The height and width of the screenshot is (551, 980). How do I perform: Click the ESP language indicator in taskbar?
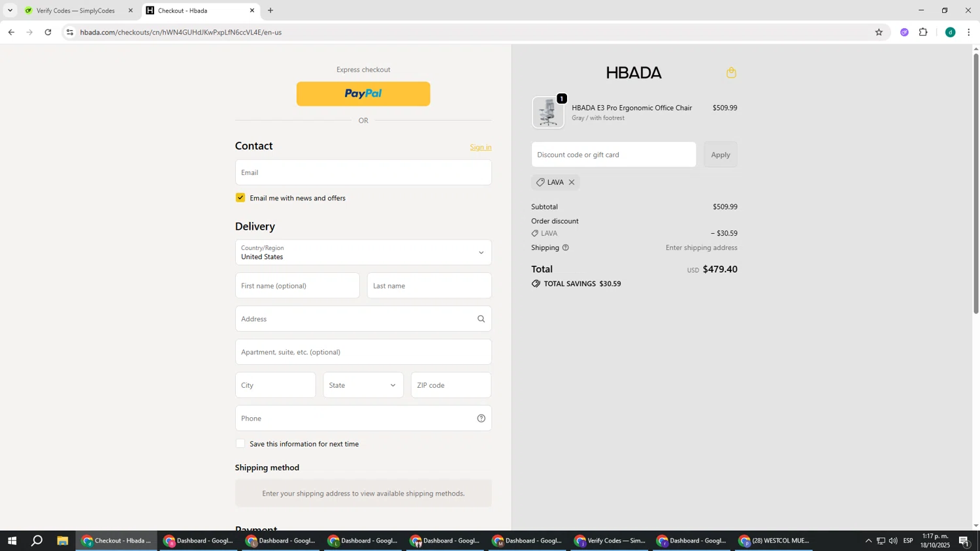(908, 541)
